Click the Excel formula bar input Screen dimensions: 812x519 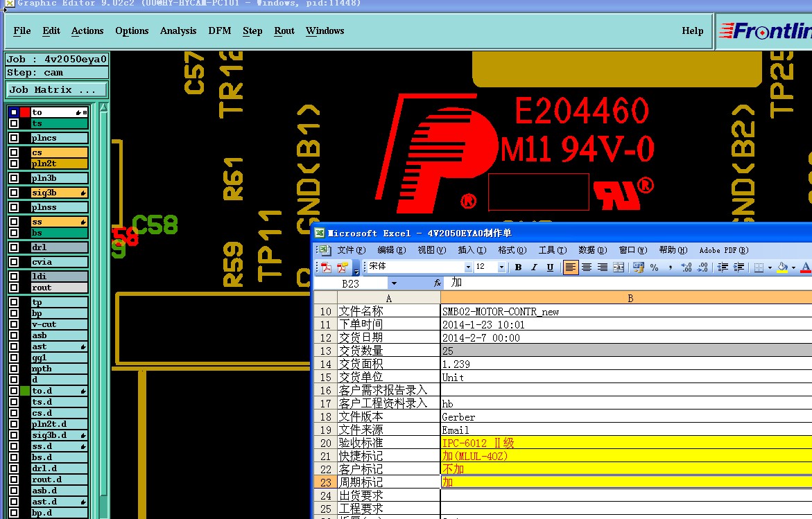[630, 283]
